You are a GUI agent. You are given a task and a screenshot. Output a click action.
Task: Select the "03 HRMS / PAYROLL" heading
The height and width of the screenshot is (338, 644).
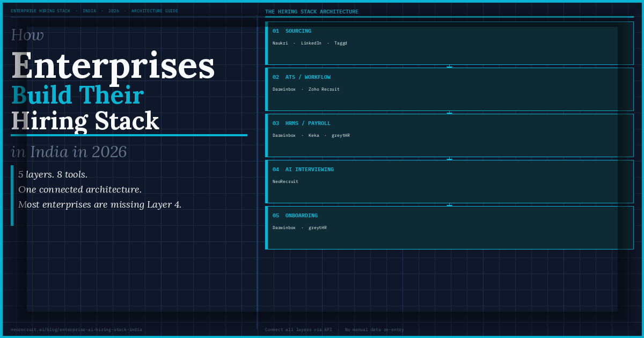tap(302, 123)
